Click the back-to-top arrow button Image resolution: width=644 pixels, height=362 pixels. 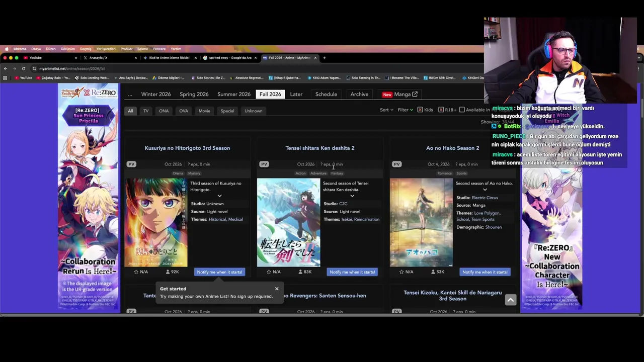pyautogui.click(x=510, y=300)
